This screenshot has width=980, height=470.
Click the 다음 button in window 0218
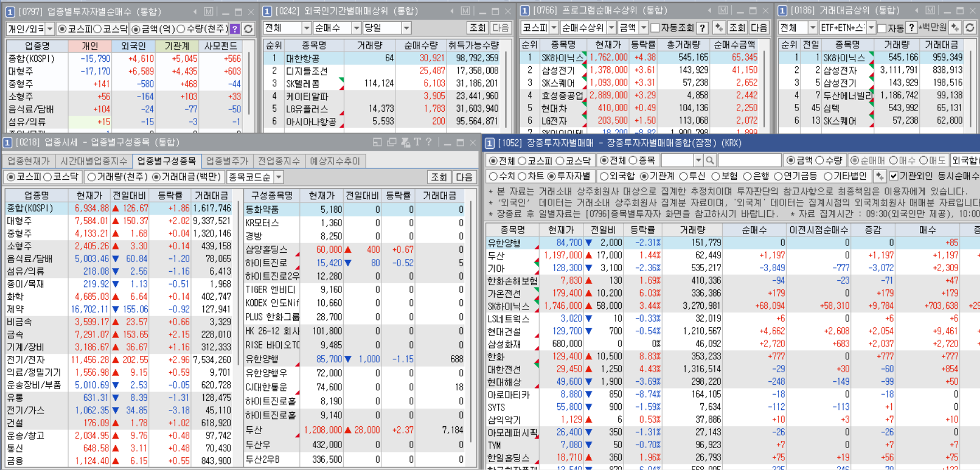[464, 177]
